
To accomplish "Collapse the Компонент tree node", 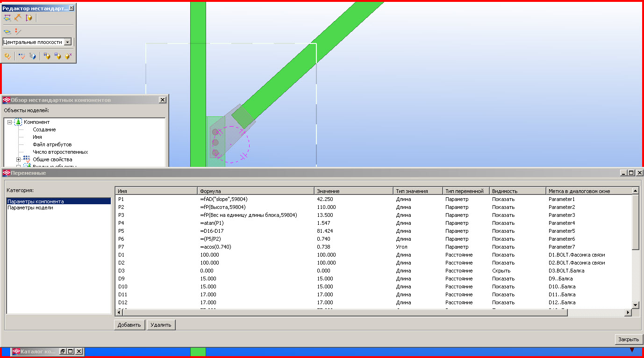I will tap(10, 122).
